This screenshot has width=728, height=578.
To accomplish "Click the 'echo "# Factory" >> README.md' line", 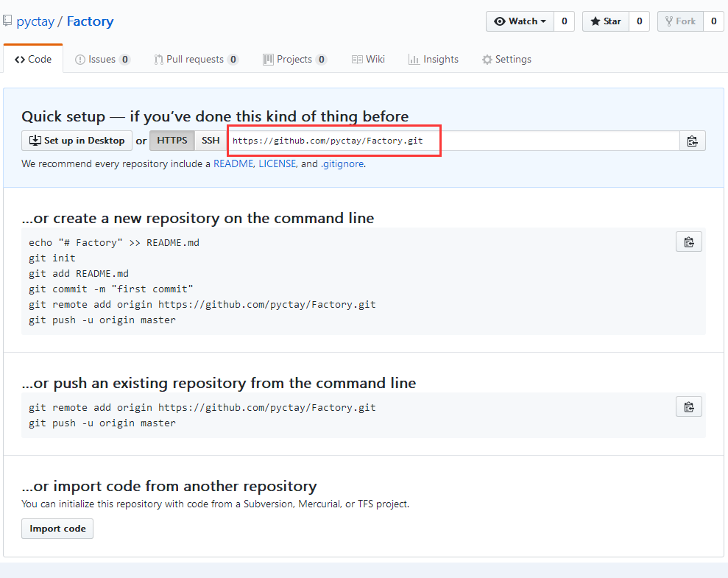I will pyautogui.click(x=114, y=243).
